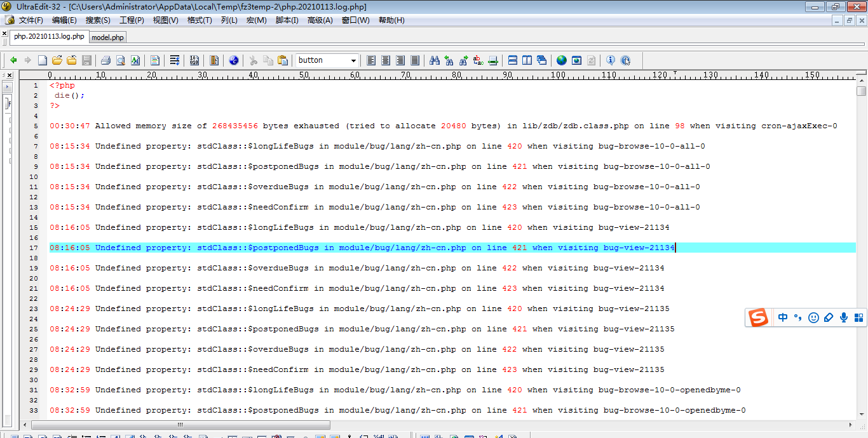The width and height of the screenshot is (868, 438).
Task: Open the 格式(T) menu
Action: coord(200,20)
